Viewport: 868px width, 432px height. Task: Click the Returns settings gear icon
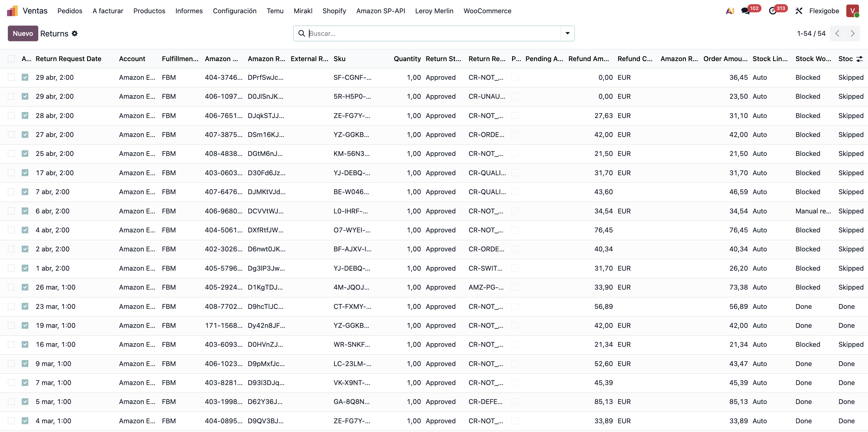tap(75, 33)
